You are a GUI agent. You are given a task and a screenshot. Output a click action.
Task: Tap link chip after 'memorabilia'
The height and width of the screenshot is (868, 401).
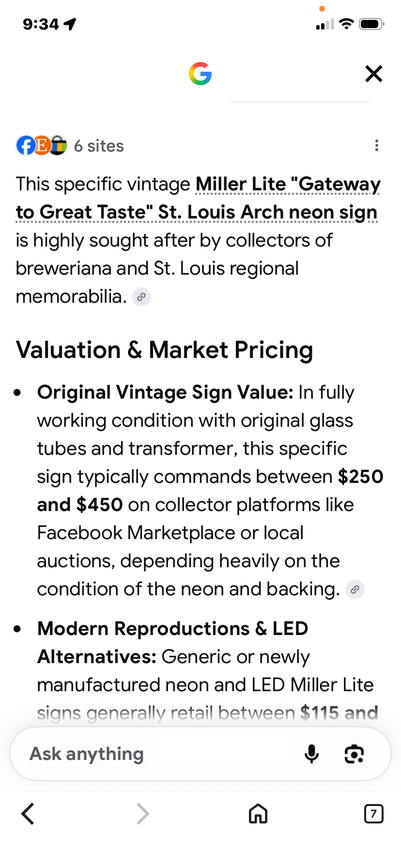point(141,297)
